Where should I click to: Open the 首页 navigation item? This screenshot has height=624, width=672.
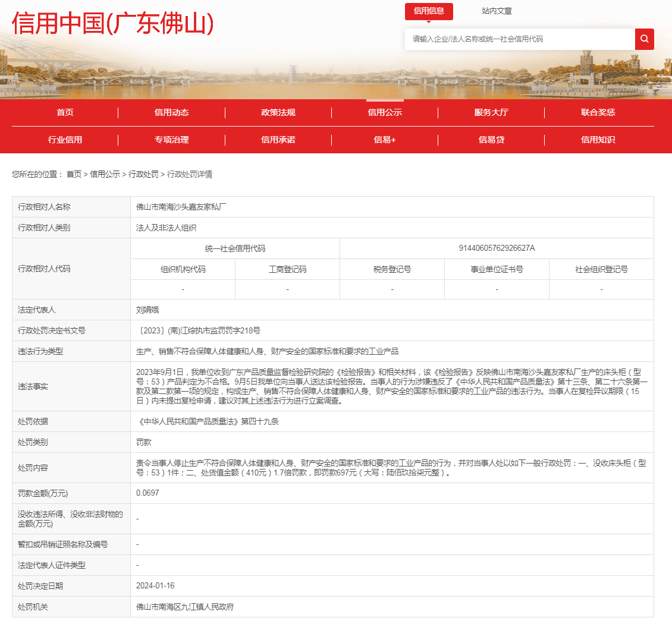point(65,113)
